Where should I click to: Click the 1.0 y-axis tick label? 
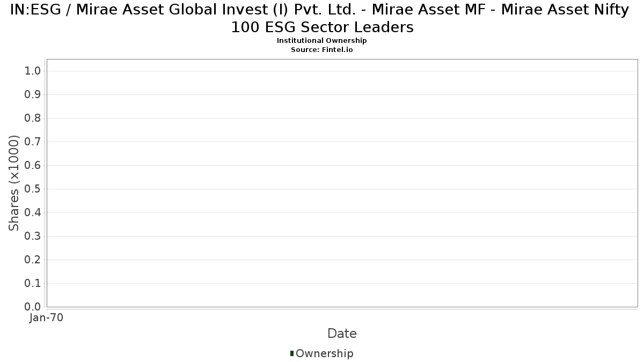[33, 71]
